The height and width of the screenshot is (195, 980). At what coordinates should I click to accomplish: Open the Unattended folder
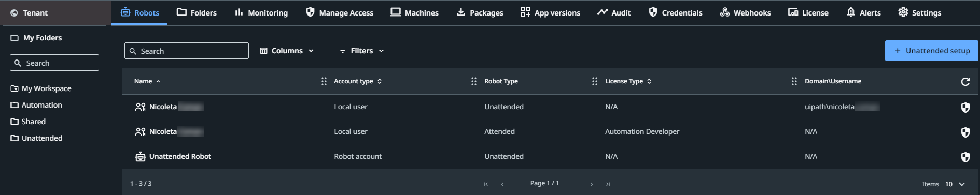36,138
